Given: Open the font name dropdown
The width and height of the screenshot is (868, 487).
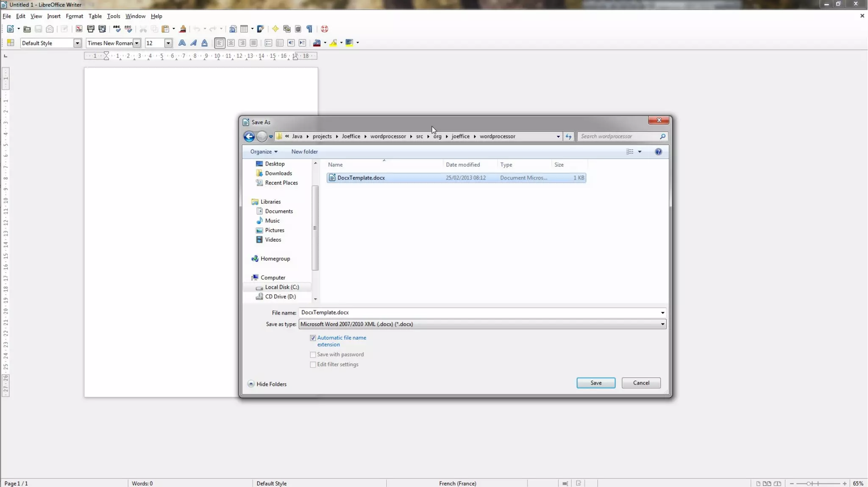Looking at the screenshot, I should click(x=136, y=43).
